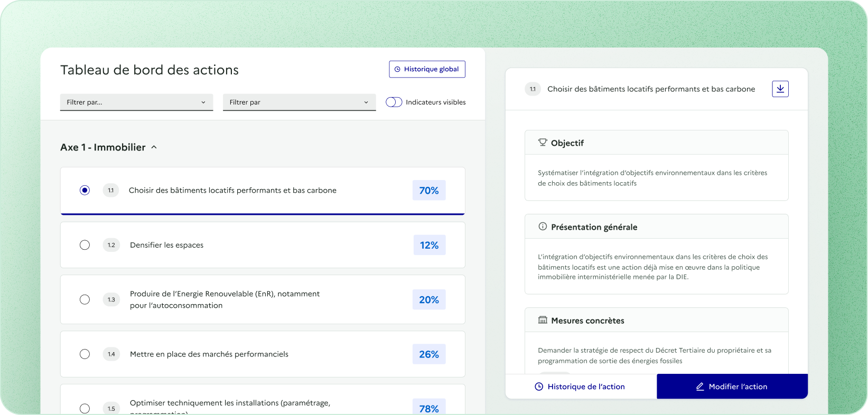Image resolution: width=868 pixels, height=415 pixels.
Task: Click the download icon in action header
Action: click(x=780, y=89)
